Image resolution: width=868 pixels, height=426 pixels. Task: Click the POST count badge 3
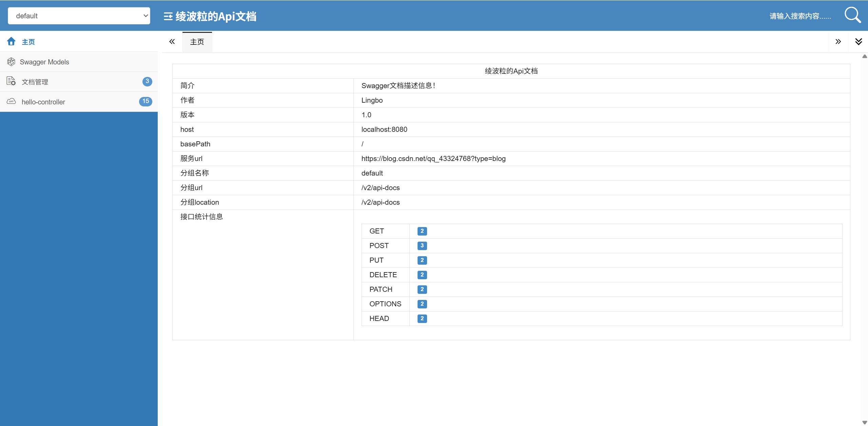[x=422, y=246]
